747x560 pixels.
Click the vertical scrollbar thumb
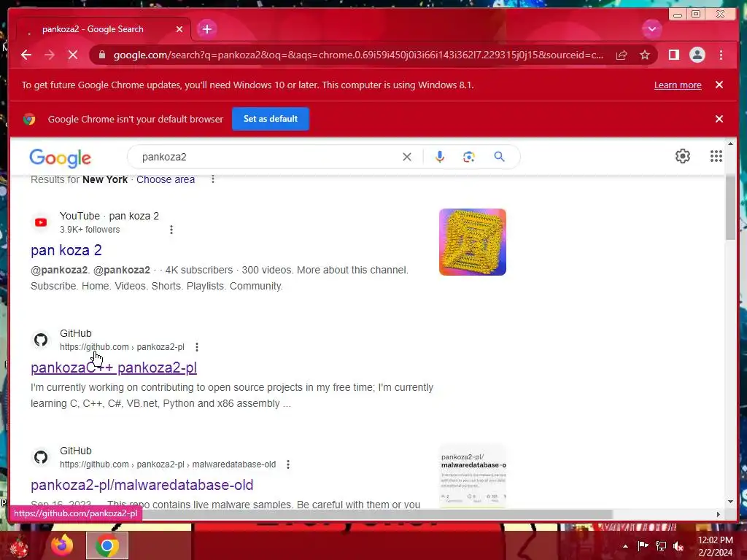(730, 207)
